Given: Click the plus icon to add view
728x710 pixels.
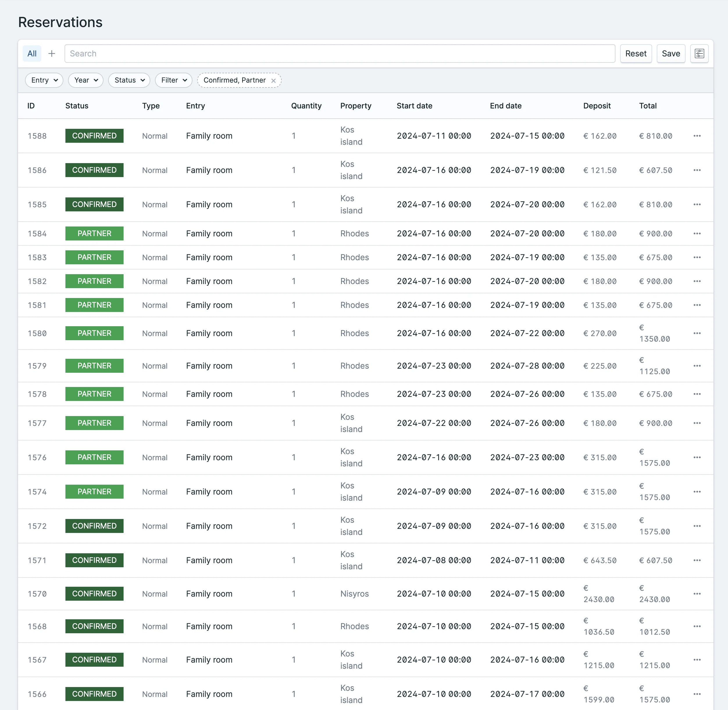Looking at the screenshot, I should point(52,54).
